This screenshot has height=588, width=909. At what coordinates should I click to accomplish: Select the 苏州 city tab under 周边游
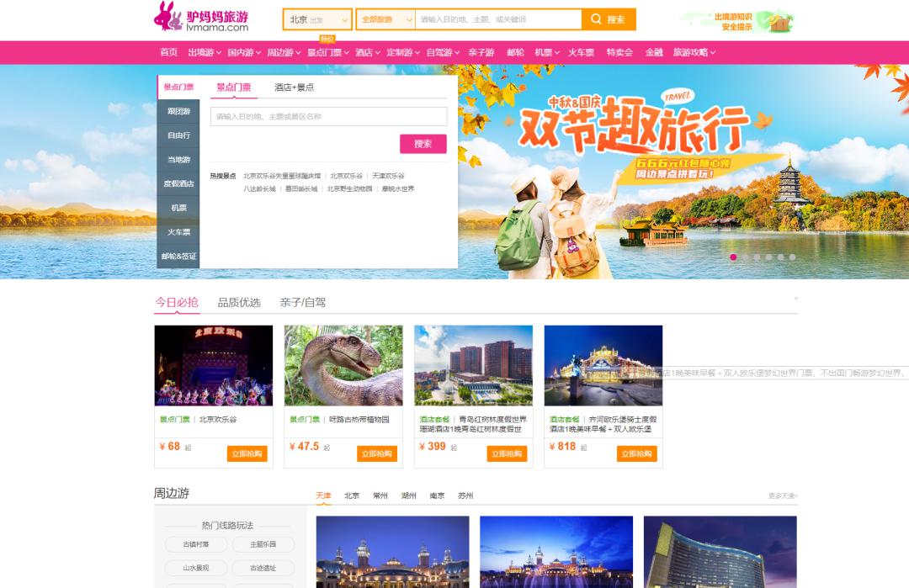(465, 496)
